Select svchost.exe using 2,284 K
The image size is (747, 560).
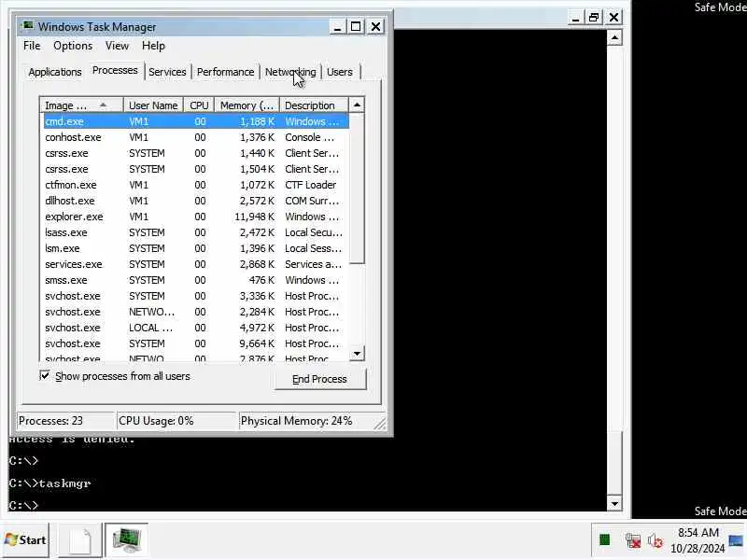(196, 312)
